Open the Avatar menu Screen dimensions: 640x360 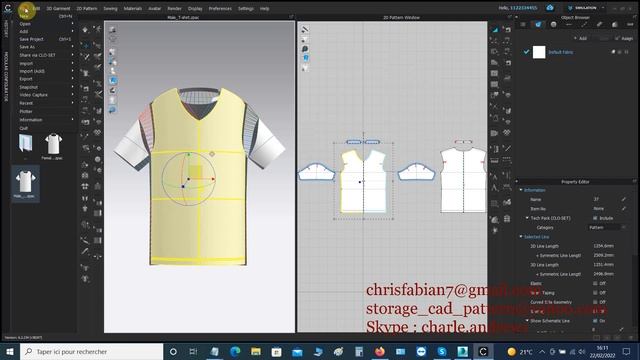click(154, 8)
